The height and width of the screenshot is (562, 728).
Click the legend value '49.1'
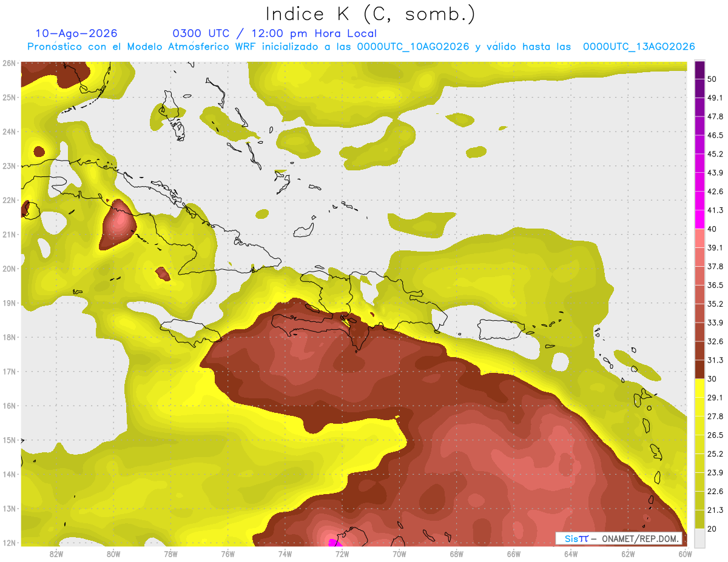click(x=715, y=98)
